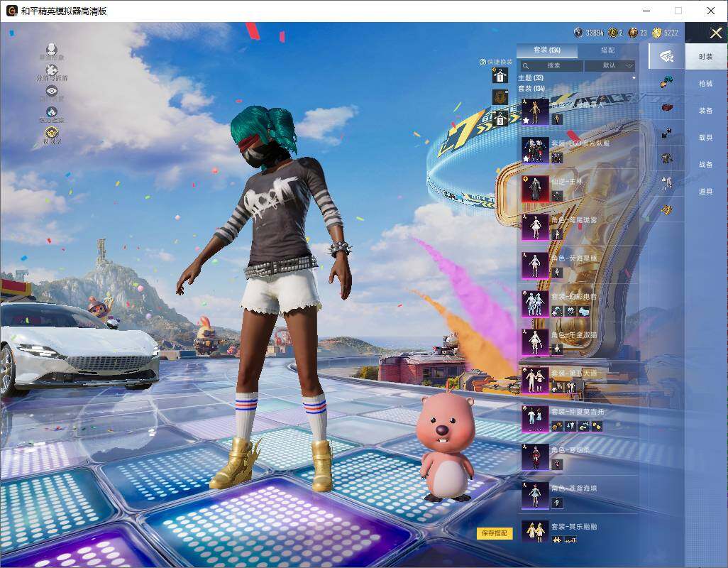Select the 角色-莺尾迷雾 outfit thumbnail
The width and height of the screenshot is (728, 568).
pyautogui.click(x=535, y=227)
